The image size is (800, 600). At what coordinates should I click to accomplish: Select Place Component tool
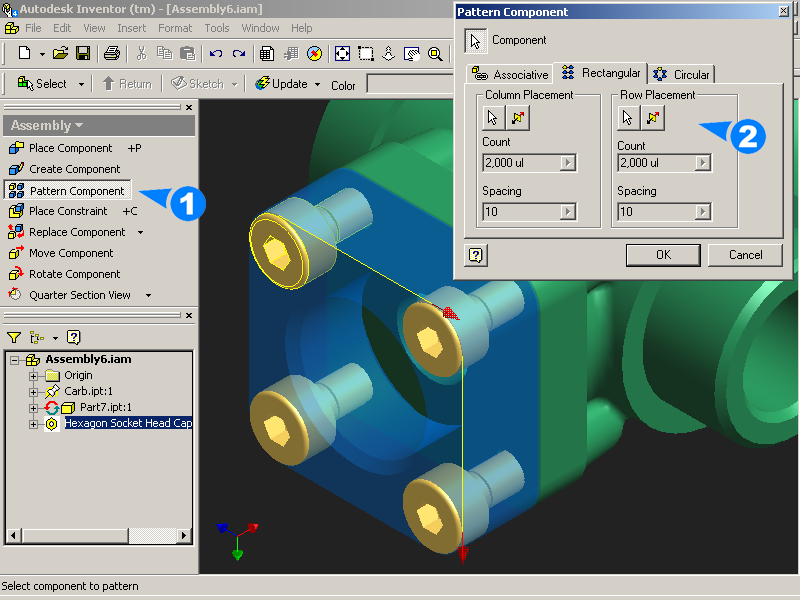pos(70,148)
